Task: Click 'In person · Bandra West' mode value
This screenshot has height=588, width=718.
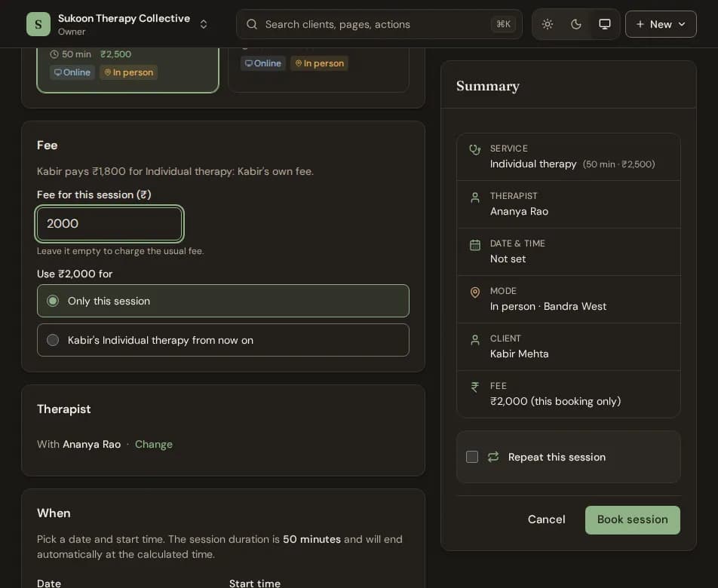Action: [x=548, y=307]
